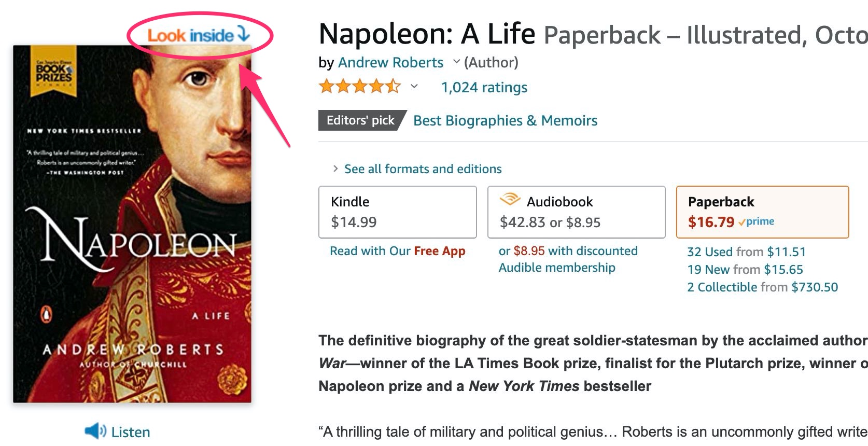View the 1,024 ratings link
The height and width of the screenshot is (446, 868).
[484, 87]
